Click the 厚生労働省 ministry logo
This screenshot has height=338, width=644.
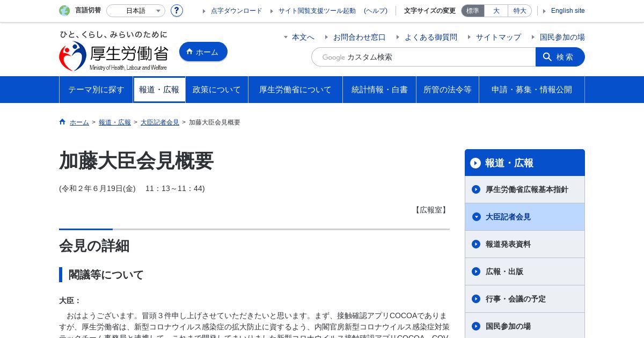(114, 51)
